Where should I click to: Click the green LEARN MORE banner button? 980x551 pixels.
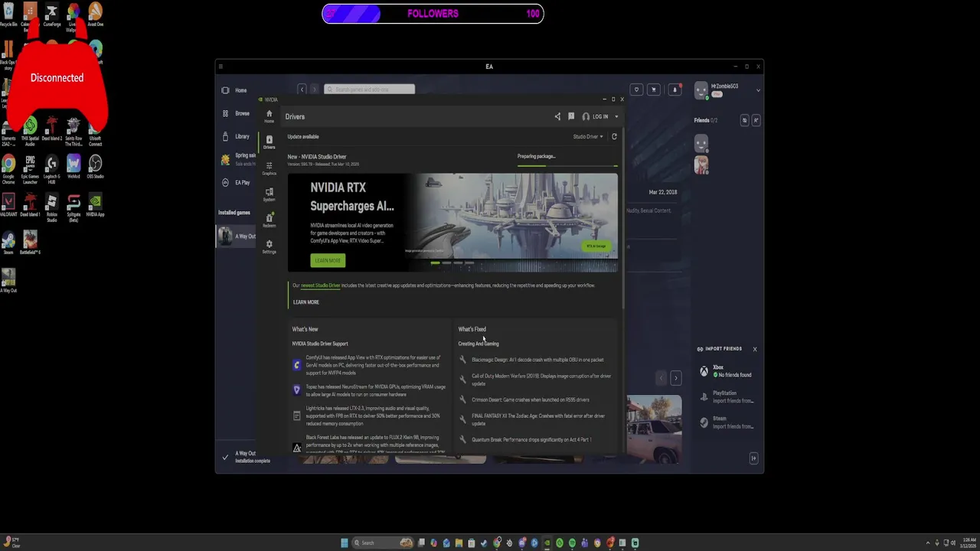pos(328,260)
